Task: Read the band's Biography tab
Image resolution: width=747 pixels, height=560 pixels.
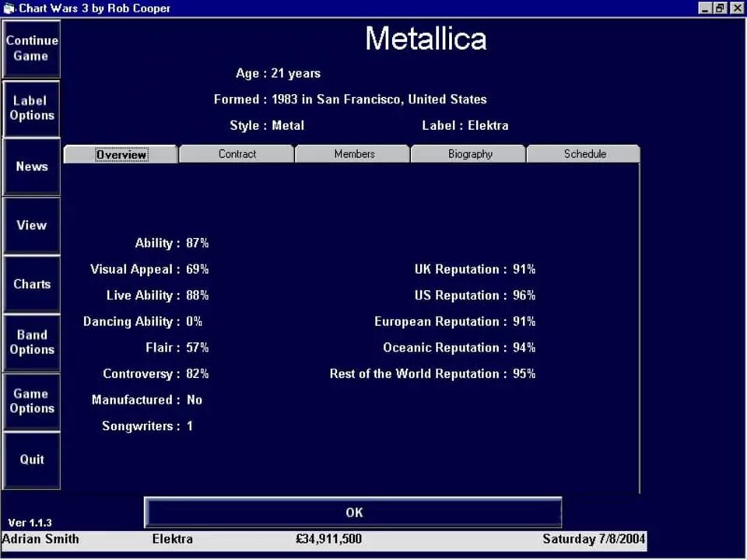Action: pos(468,153)
